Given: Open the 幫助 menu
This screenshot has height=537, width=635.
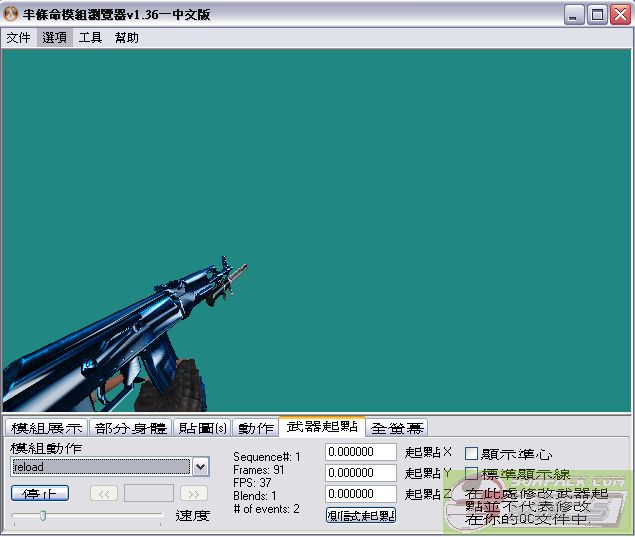Looking at the screenshot, I should click(x=127, y=38).
